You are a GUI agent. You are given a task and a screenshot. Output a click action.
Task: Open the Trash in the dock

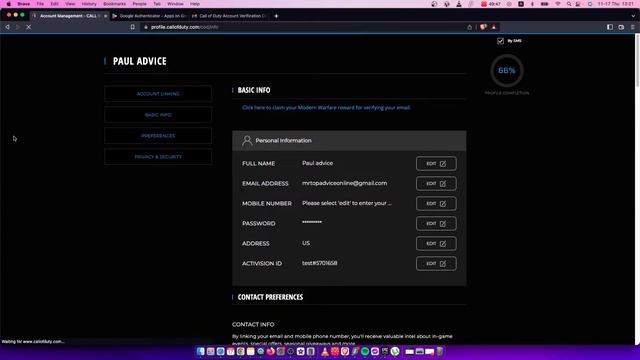(440, 351)
